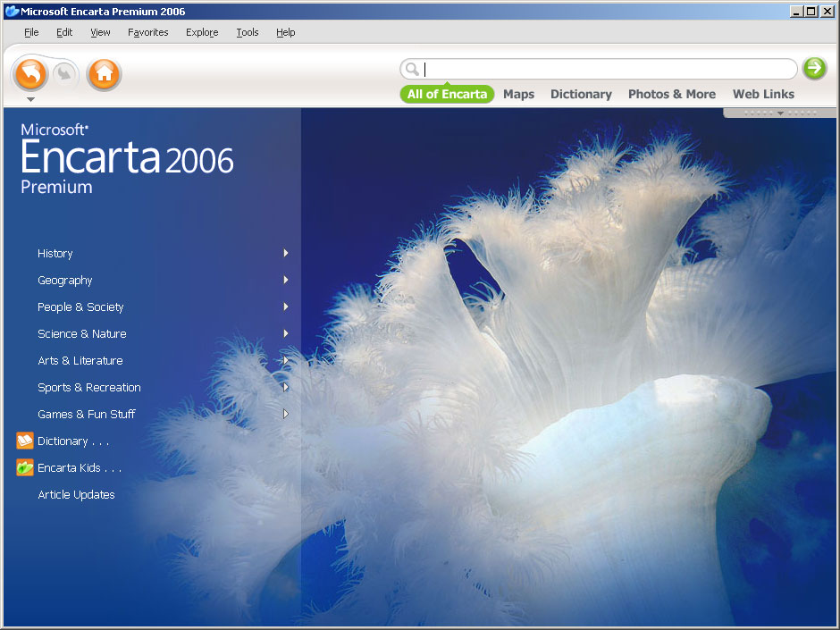Click inside the search text field
840x630 pixels.
(x=609, y=69)
